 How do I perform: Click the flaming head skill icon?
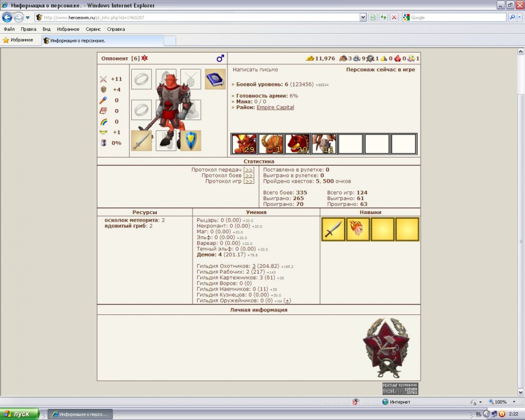[x=358, y=229]
